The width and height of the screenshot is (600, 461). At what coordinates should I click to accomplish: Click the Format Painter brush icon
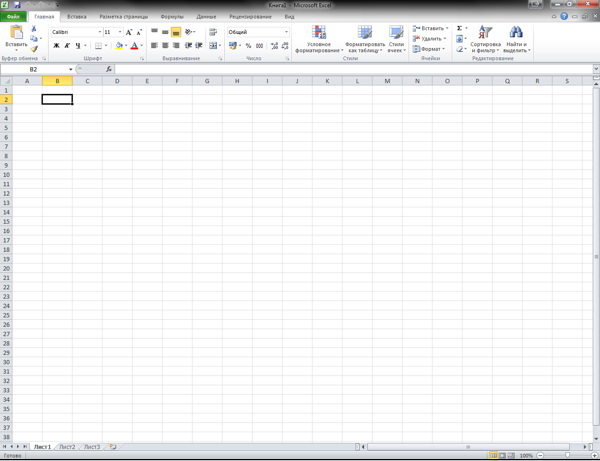pyautogui.click(x=36, y=49)
